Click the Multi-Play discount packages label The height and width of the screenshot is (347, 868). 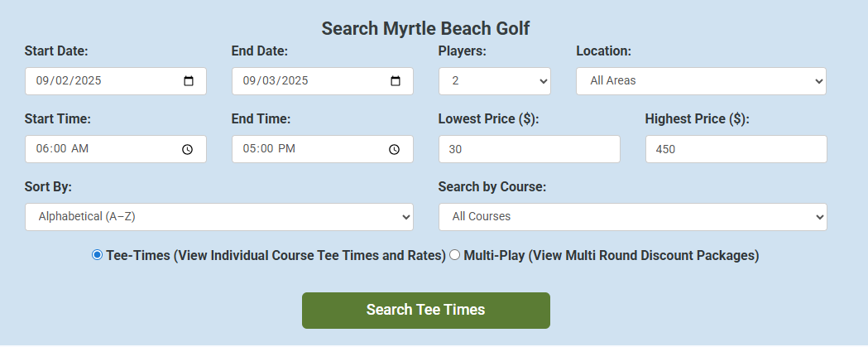click(611, 255)
